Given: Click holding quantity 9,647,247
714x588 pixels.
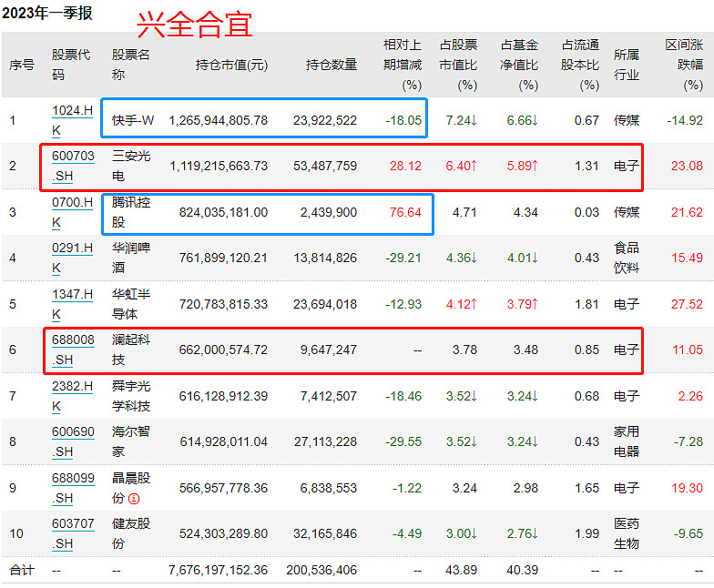Looking at the screenshot, I should point(328,350).
